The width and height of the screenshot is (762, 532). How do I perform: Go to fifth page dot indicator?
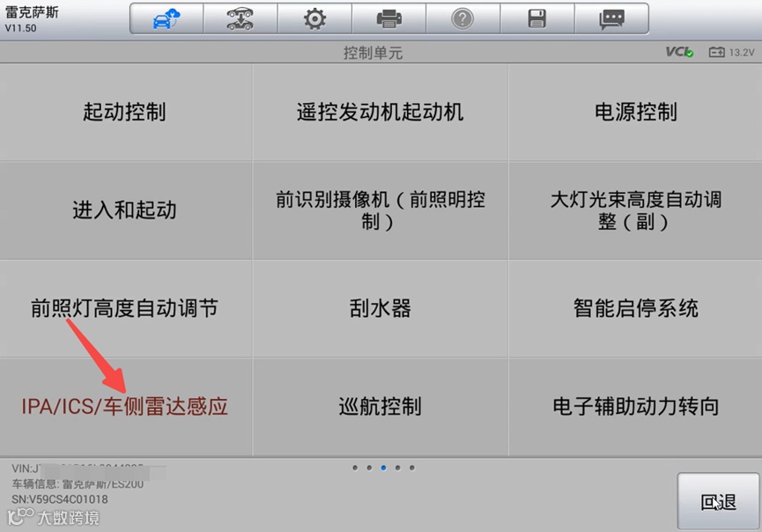pyautogui.click(x=412, y=468)
